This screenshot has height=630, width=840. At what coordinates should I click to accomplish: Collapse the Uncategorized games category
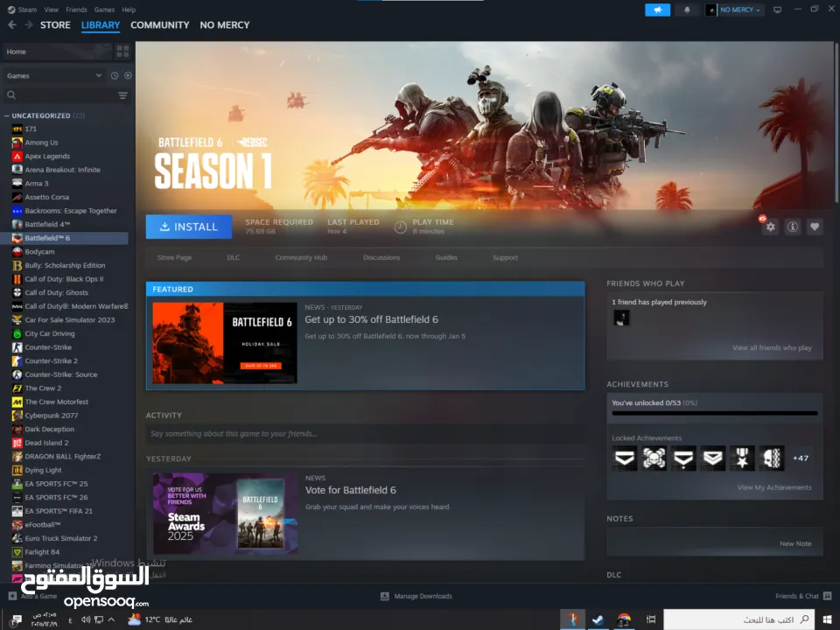tap(7, 115)
